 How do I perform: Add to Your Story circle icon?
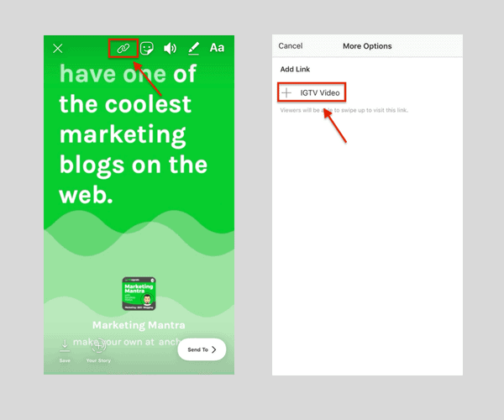98,345
